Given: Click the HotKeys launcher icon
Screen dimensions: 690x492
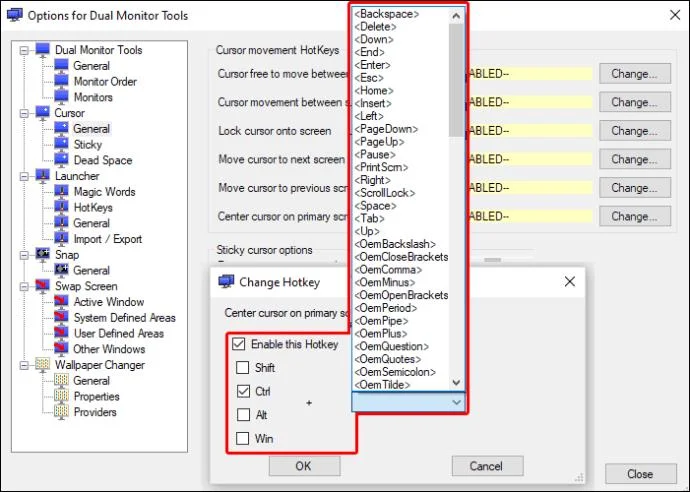Looking at the screenshot, I should pyautogui.click(x=61, y=207).
